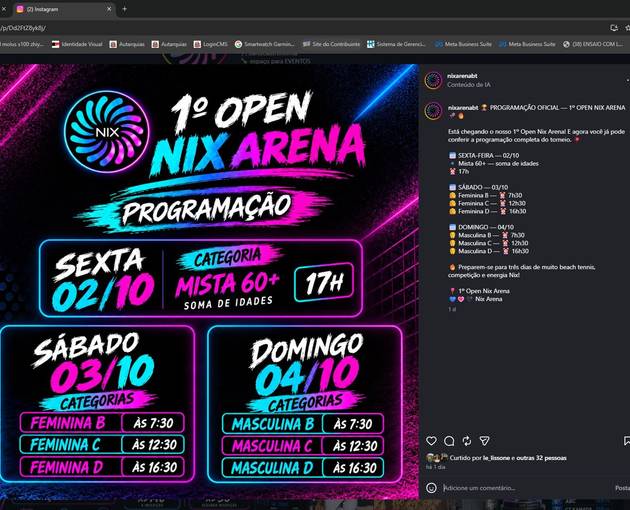Open nixarenabt username in the caption
The height and width of the screenshot is (510, 630).
coord(463,107)
